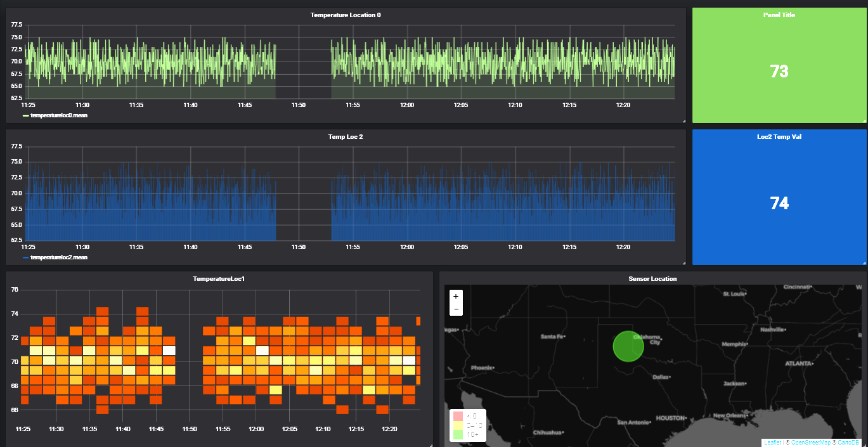Click the Nashville label on the map

click(773, 330)
